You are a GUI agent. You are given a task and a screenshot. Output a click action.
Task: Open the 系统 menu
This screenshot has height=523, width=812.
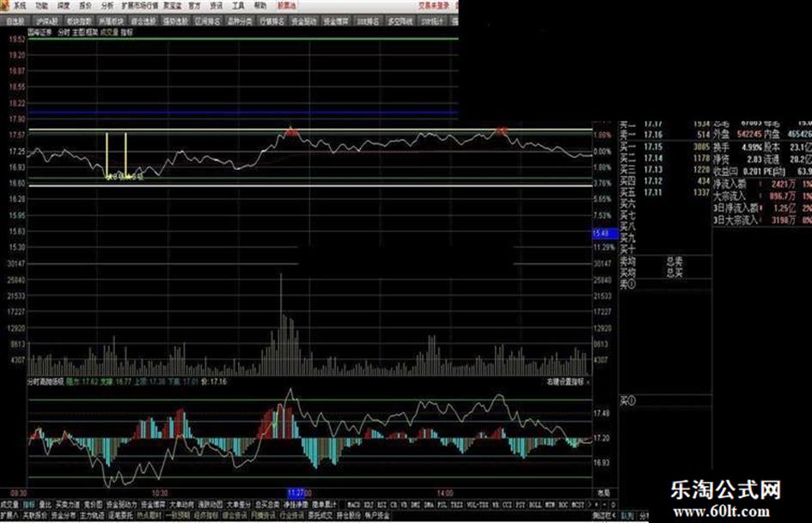(19, 6)
